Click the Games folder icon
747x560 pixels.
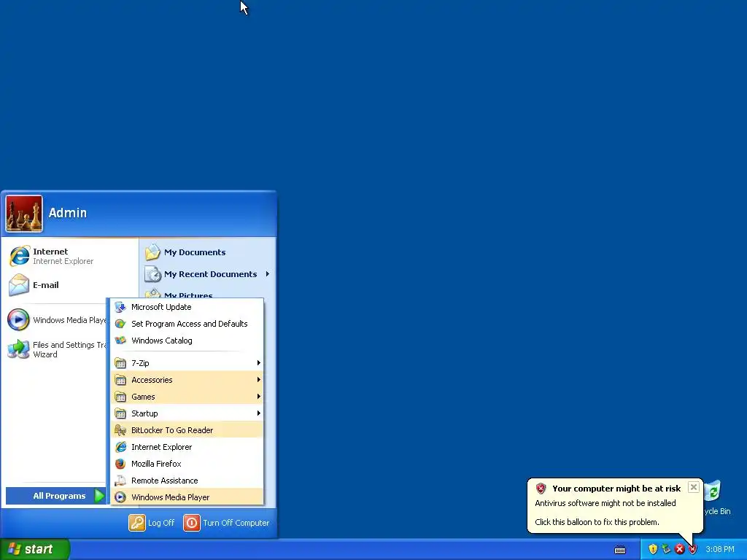[x=120, y=397]
